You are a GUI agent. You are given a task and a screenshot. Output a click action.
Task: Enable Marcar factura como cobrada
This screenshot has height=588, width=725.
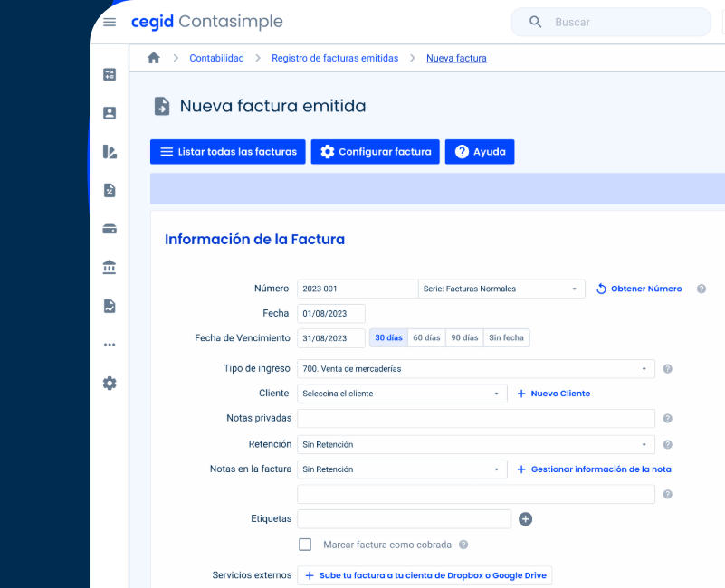click(x=305, y=545)
